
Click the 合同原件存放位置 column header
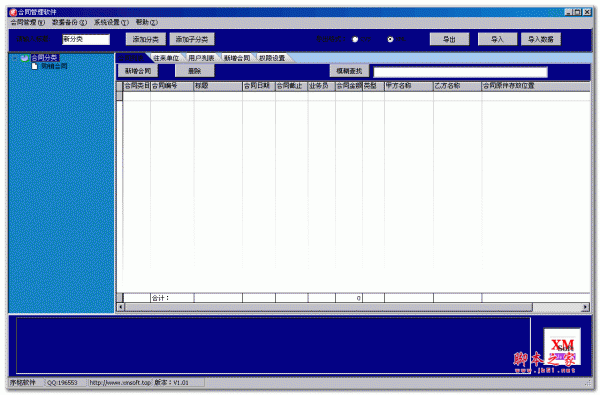(536, 86)
